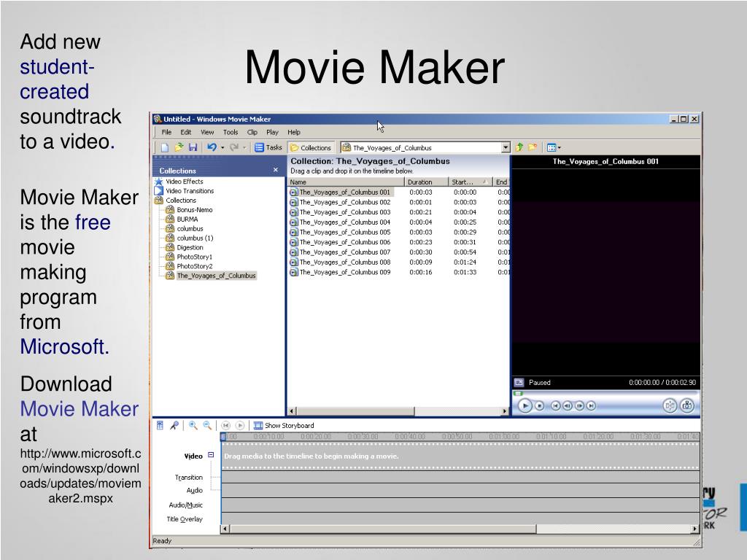This screenshot has height=560, width=747.
Task: Split the clip with the split icon
Action: (x=670, y=405)
